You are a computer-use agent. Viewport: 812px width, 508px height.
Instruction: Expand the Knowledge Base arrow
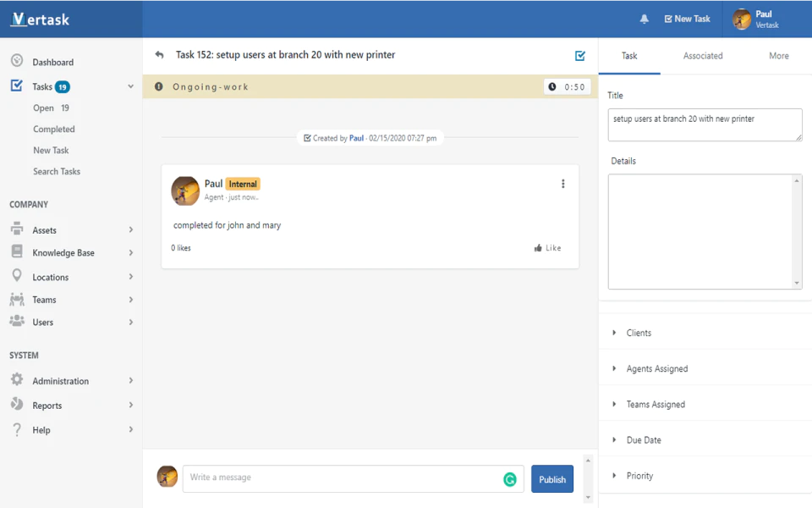click(131, 252)
